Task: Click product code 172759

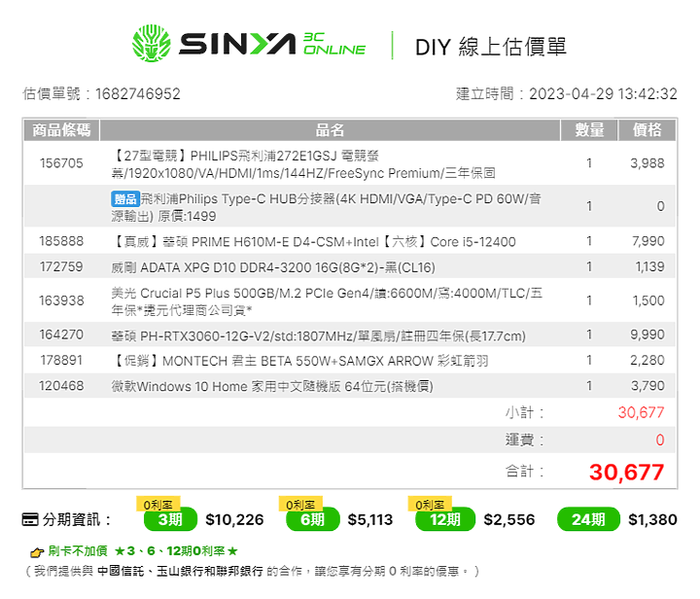Action: [x=61, y=266]
